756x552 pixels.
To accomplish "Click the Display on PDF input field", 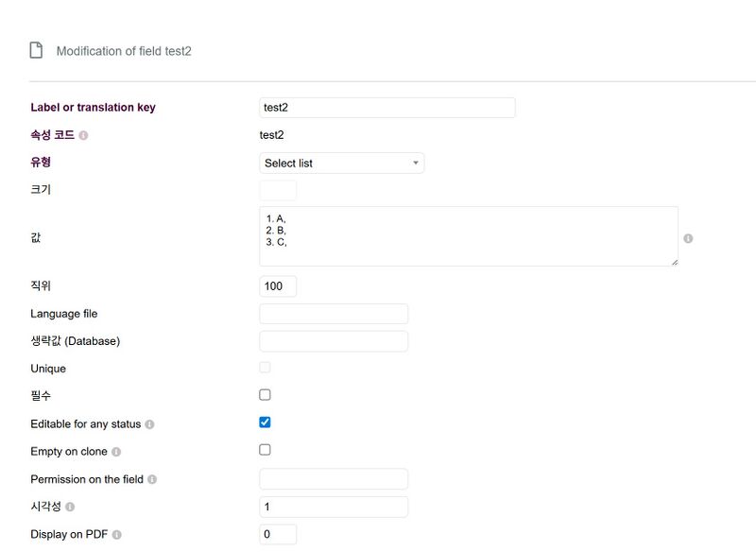I will coord(278,534).
